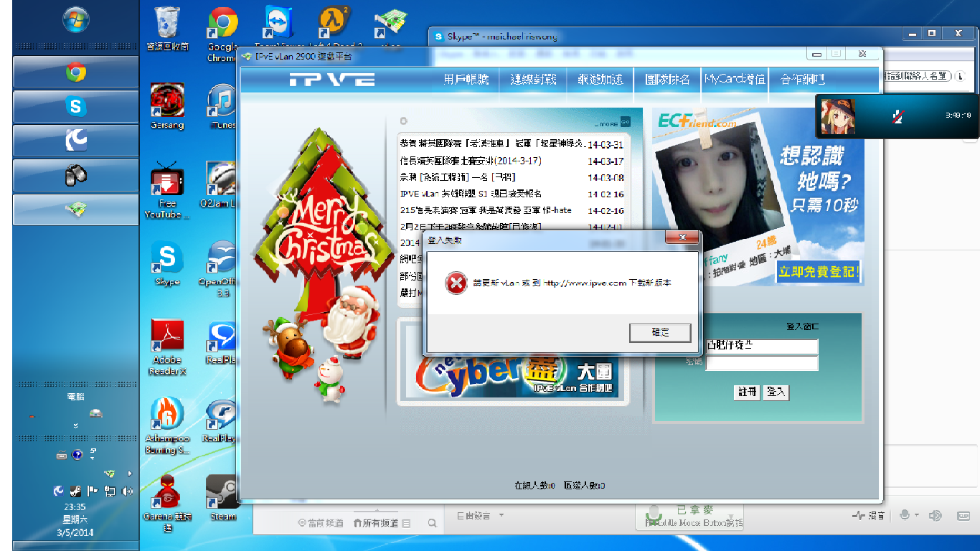This screenshot has width=980, height=551.
Task: Click the speaker icon in voice toolbar
Action: pos(936,515)
